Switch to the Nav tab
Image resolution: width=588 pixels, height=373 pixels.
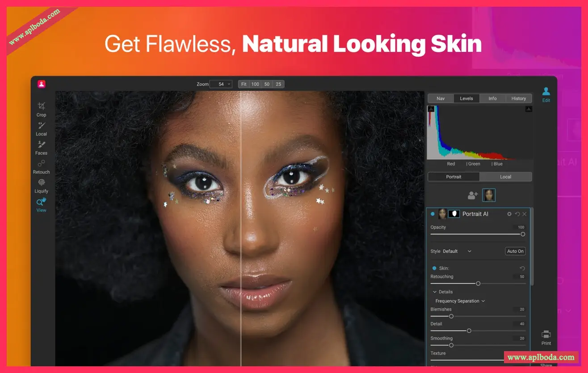(x=441, y=98)
